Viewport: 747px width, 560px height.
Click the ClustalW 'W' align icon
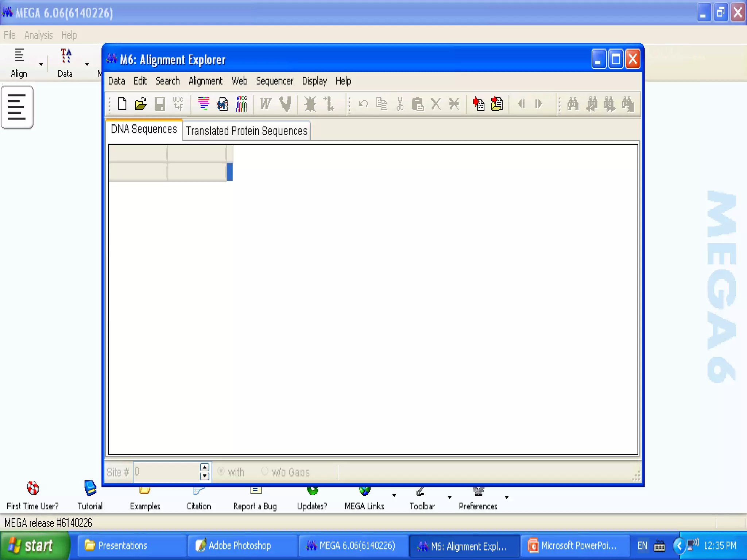point(266,104)
